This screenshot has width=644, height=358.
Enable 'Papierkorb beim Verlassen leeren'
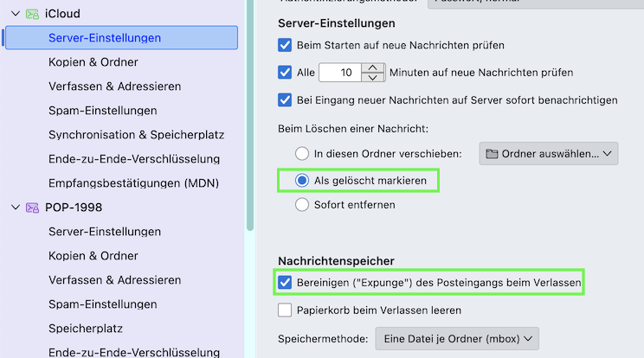285,310
